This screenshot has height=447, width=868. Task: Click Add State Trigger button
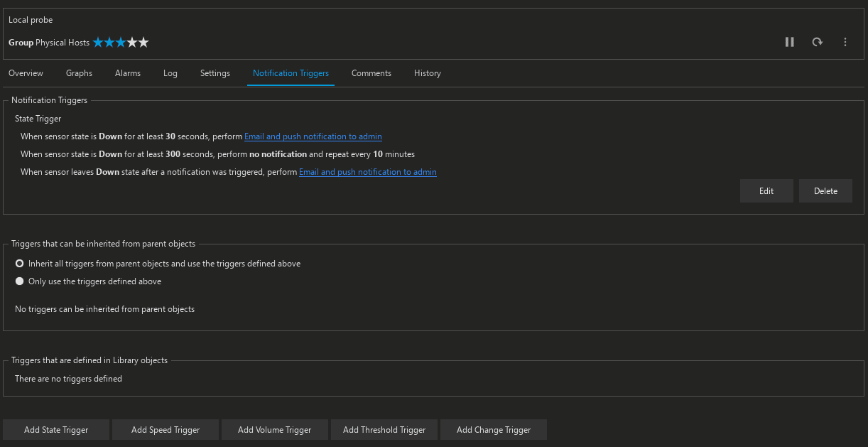tap(56, 430)
